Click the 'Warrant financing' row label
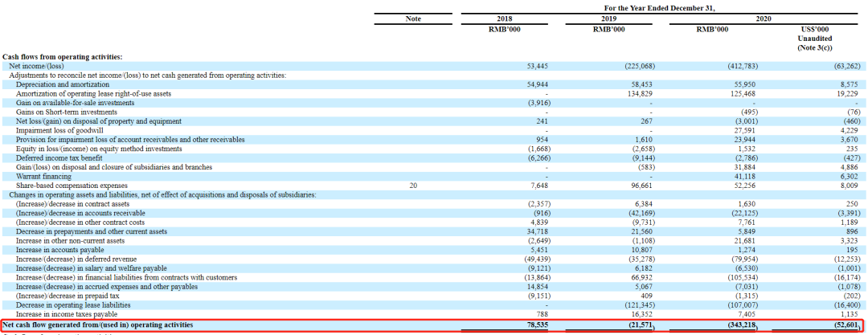 (x=43, y=176)
